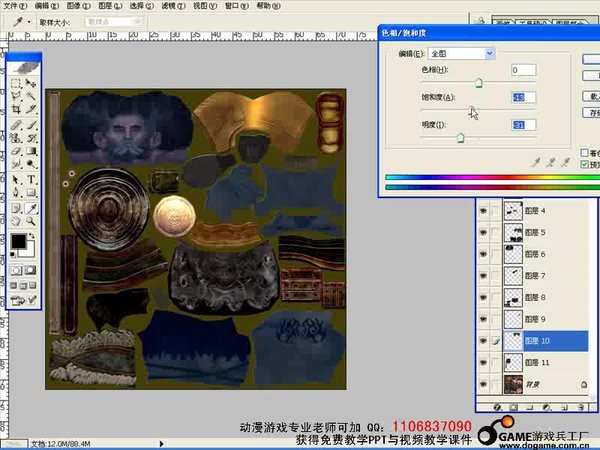Image resolution: width=600 pixels, height=450 pixels.
Task: Toggle the 预览 preview checkbox
Action: (585, 165)
